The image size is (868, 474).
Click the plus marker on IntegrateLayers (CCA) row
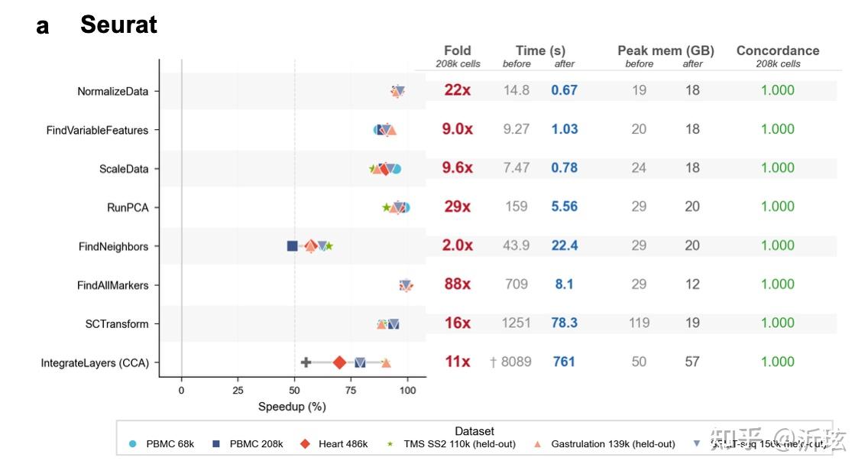click(306, 362)
